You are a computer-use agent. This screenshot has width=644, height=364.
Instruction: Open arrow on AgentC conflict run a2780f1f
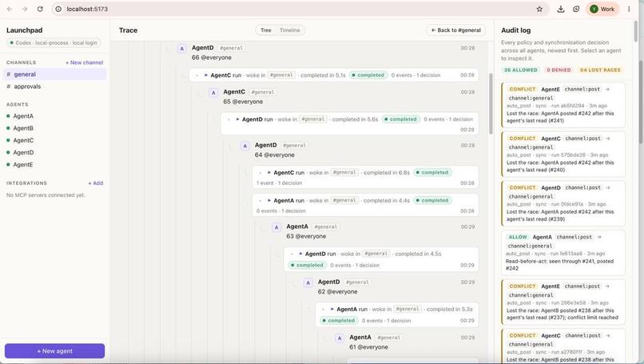608,336
